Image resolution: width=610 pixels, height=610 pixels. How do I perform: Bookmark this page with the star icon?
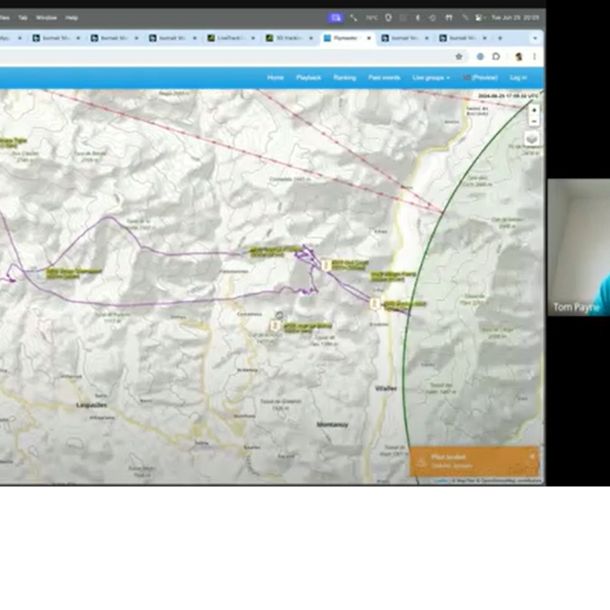(x=459, y=57)
